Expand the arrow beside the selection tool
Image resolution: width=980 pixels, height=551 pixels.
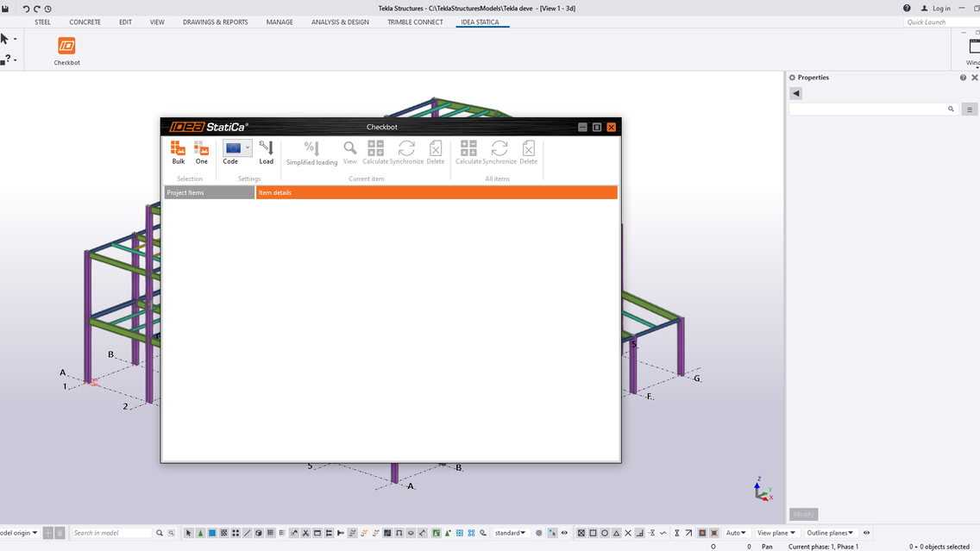pyautogui.click(x=15, y=40)
